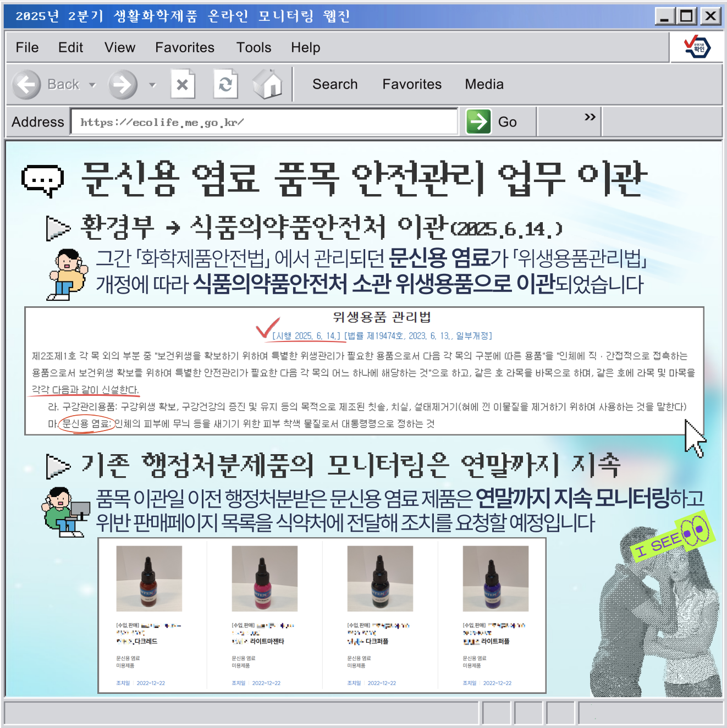
Task: Click the person-on-phone cartoon icon
Action: pos(68,274)
